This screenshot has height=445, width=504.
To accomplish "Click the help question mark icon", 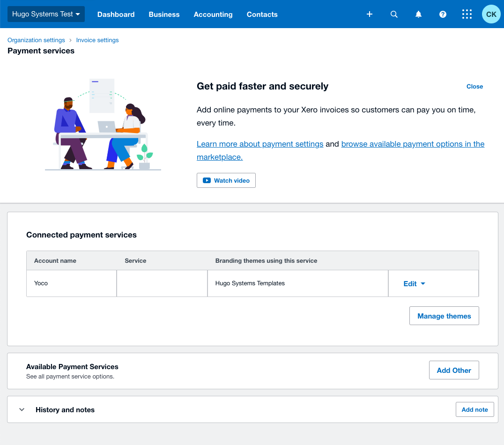I will coord(443,15).
